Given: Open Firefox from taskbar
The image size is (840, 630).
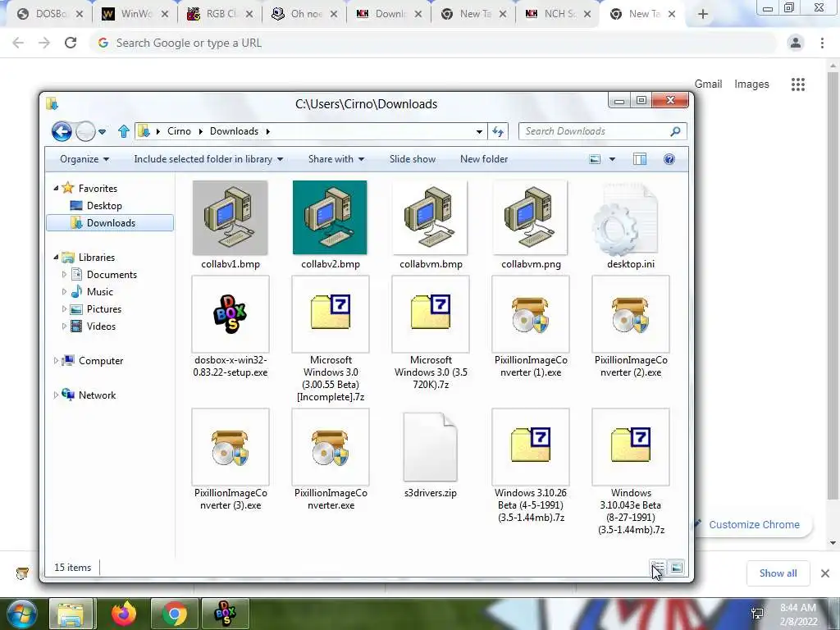Looking at the screenshot, I should point(124,614).
